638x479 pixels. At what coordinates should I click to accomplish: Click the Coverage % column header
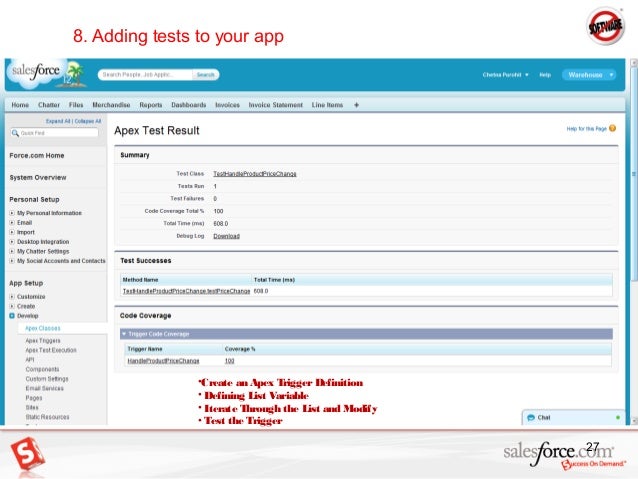click(x=240, y=349)
